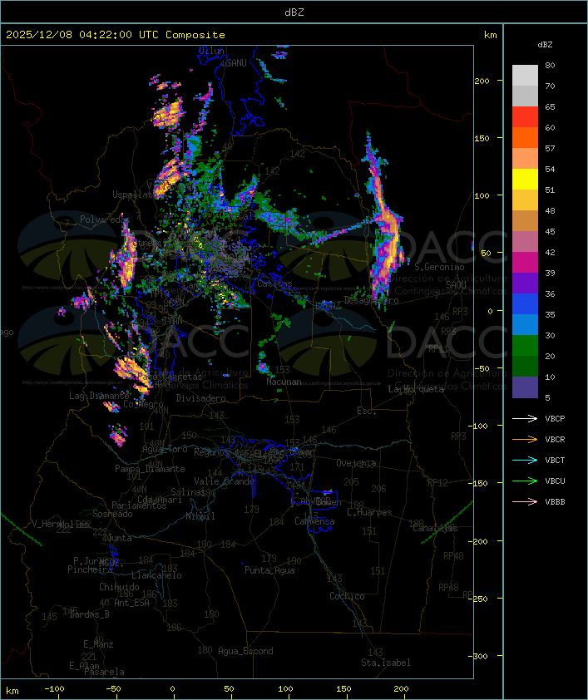The height and width of the screenshot is (700, 588).
Task: Click the '-100' horizontal axis tick label
Action: point(54,689)
